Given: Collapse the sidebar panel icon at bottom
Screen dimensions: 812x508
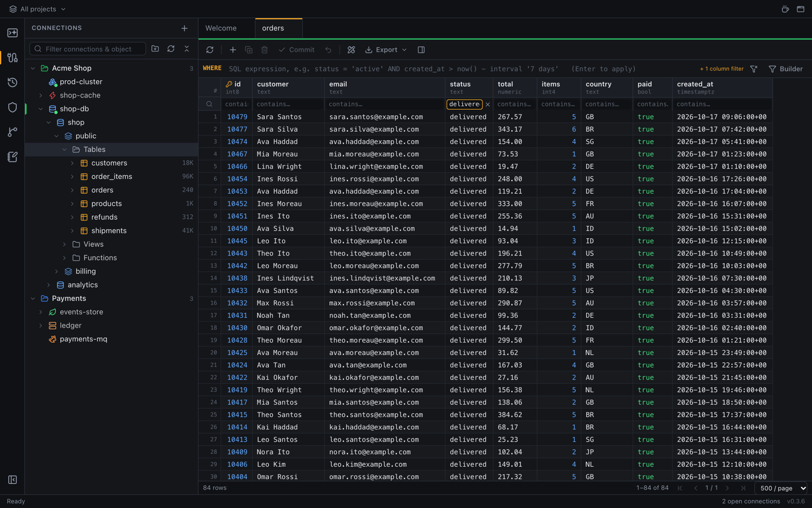Looking at the screenshot, I should 13,480.
